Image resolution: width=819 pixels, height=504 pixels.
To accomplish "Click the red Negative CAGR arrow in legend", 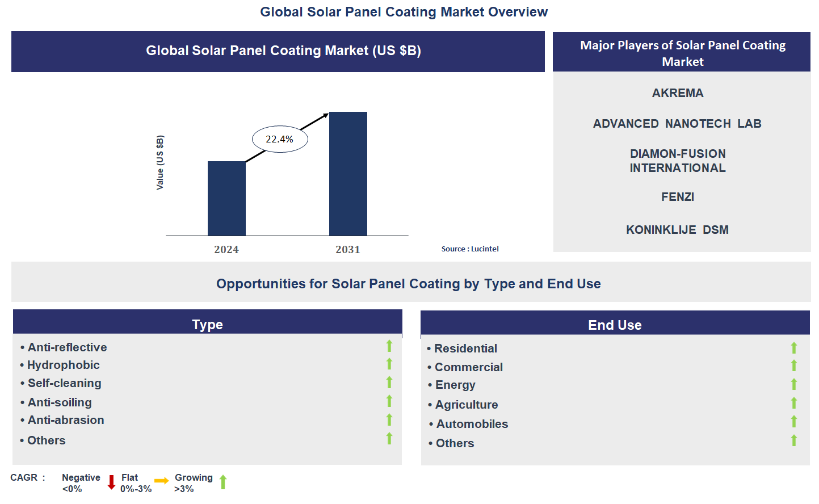I will (x=111, y=482).
